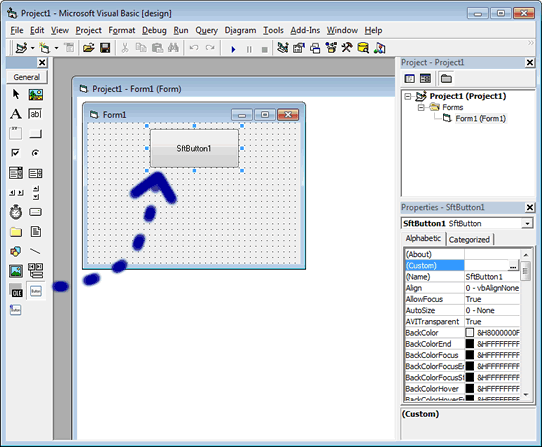Select the Image tool

16,271
